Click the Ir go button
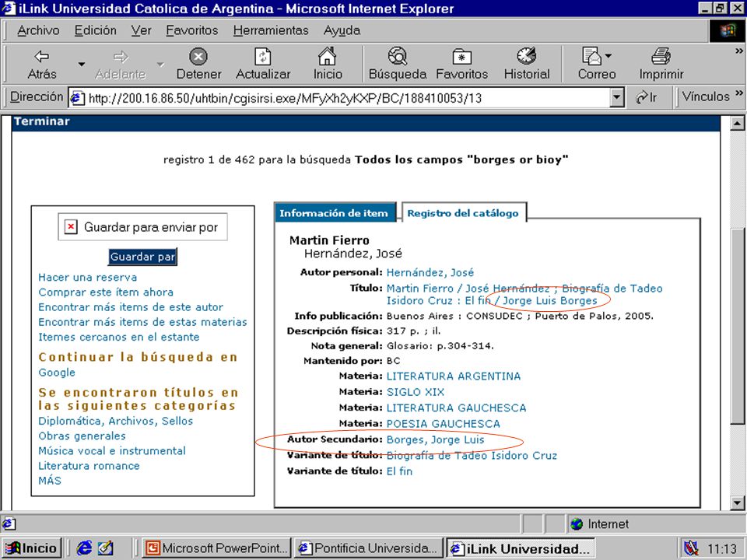 click(x=647, y=98)
